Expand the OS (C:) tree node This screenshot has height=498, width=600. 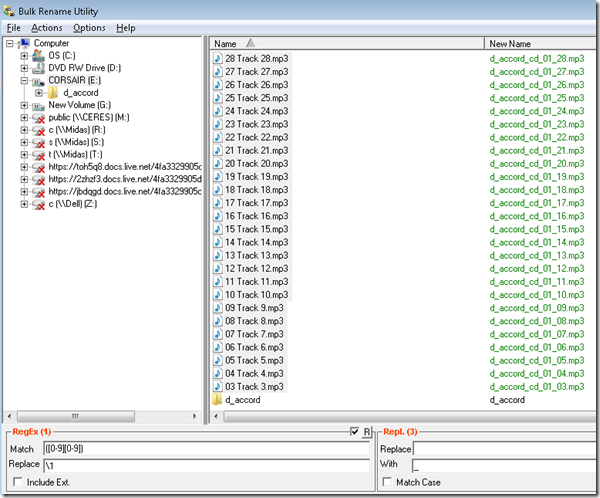(x=24, y=56)
